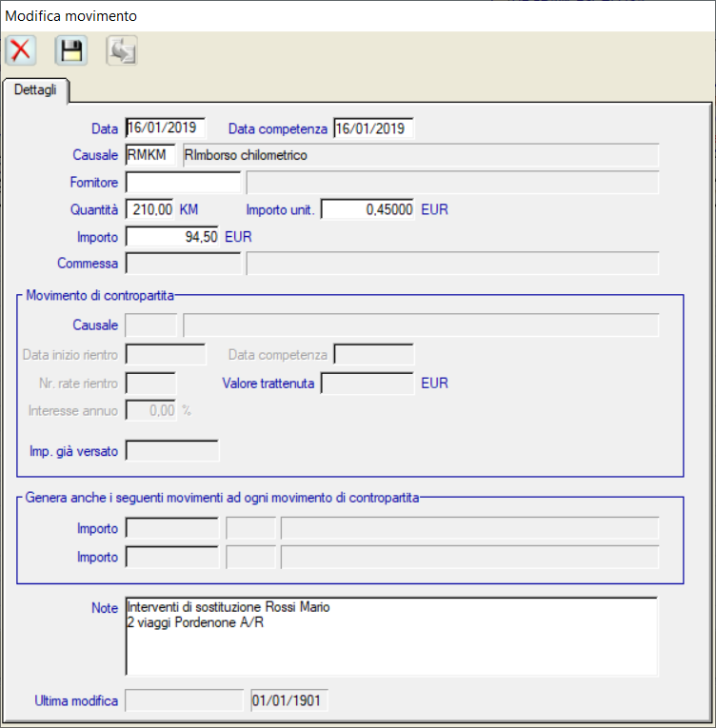Click the Movimento di contropartita group title

click(100, 295)
